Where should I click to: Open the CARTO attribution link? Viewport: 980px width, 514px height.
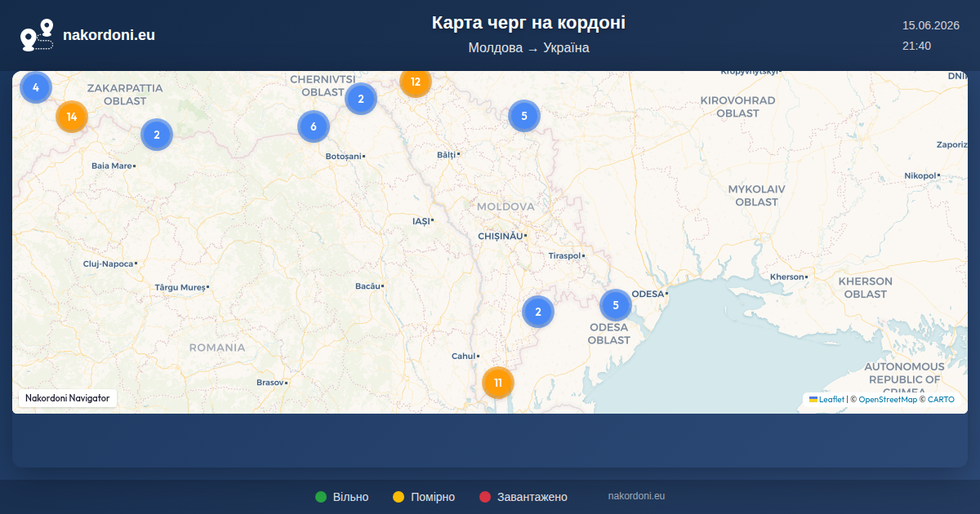coord(941,400)
